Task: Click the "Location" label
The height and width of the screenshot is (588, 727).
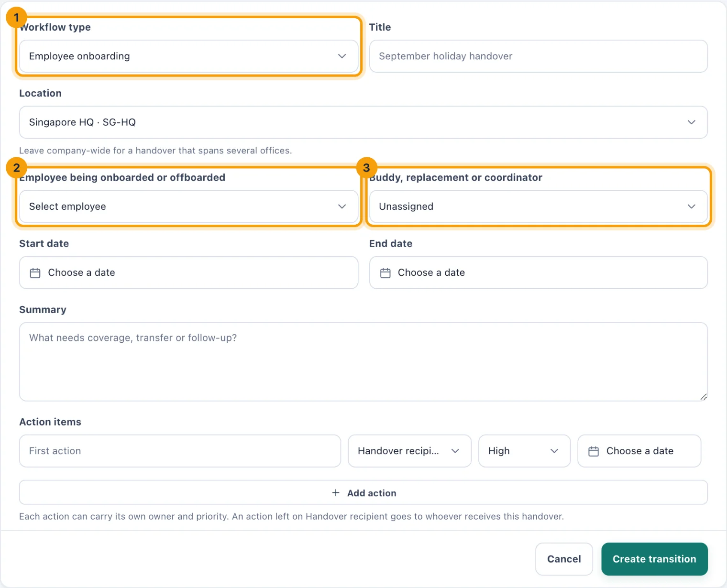Action: tap(40, 93)
